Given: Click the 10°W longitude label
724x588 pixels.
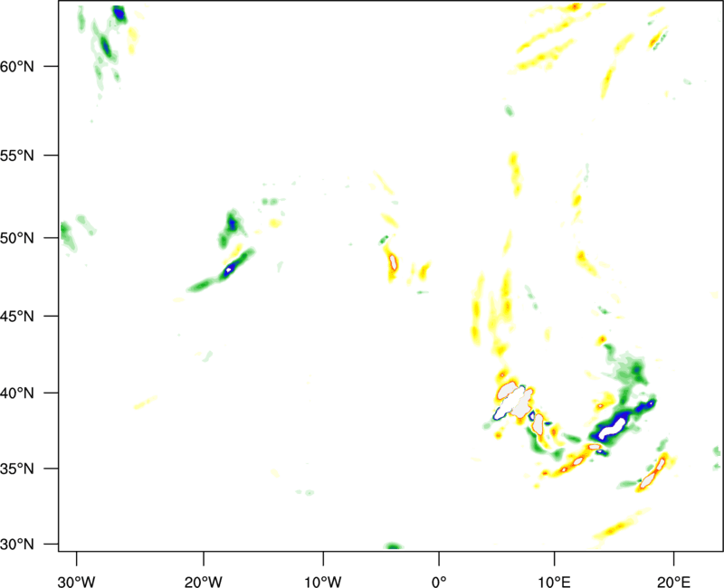Looking at the screenshot, I should (323, 582).
